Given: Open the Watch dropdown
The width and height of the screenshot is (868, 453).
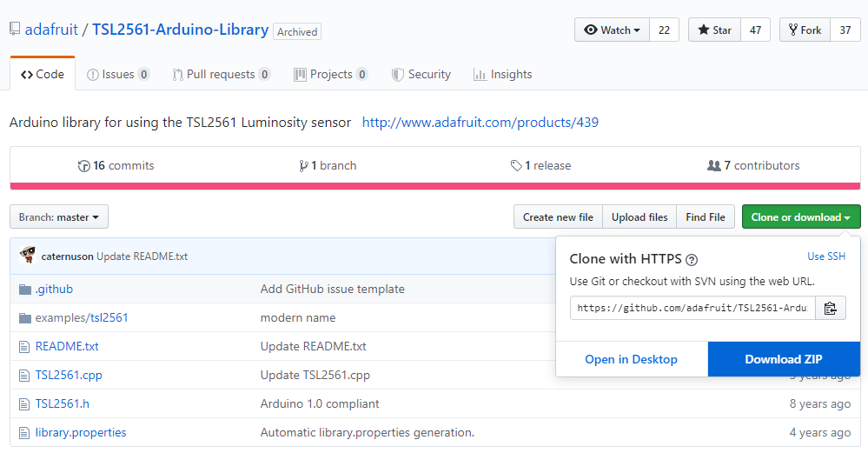Looking at the screenshot, I should (x=612, y=30).
